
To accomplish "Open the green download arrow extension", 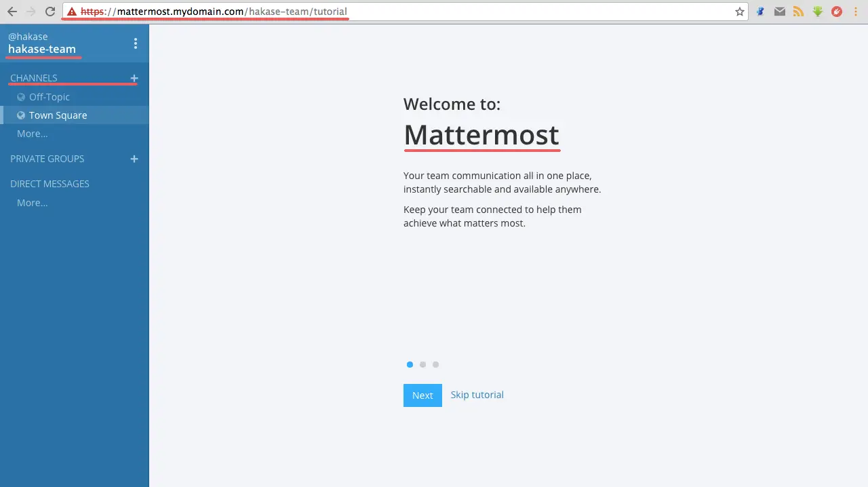I will pos(818,12).
